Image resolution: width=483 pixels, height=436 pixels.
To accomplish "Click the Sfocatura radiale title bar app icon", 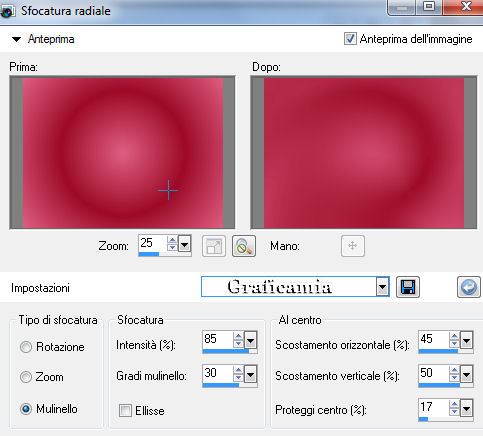I will pos(7,11).
